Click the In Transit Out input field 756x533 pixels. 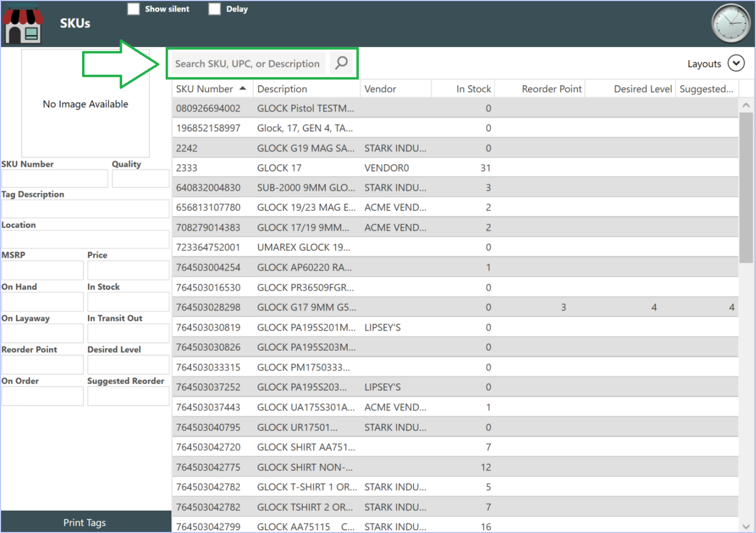[x=128, y=333]
